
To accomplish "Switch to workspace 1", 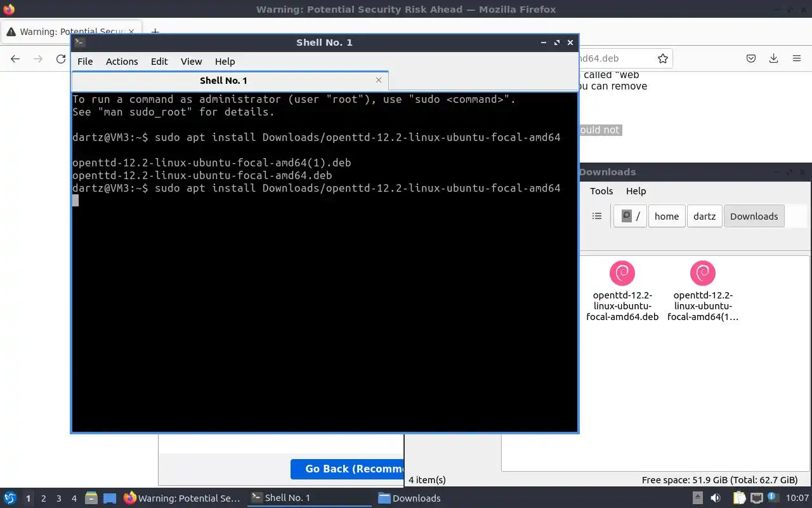I will point(28,498).
